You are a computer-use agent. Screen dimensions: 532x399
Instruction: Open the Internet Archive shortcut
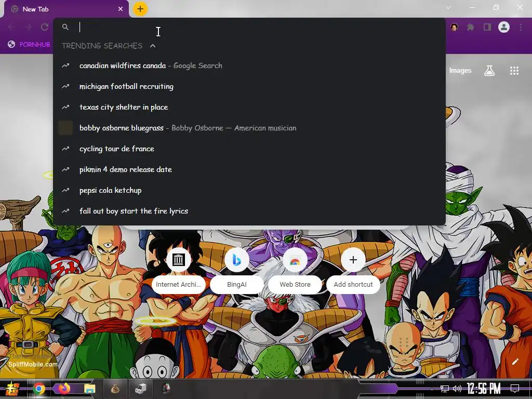(179, 270)
